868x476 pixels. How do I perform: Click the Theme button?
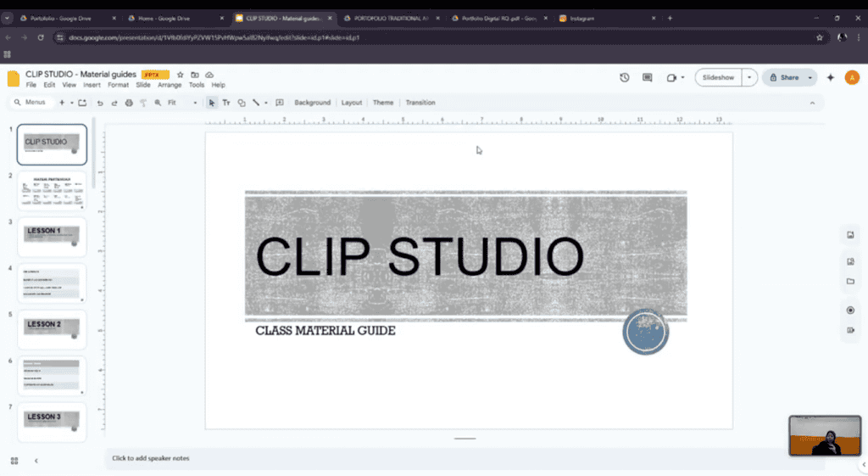tap(383, 103)
